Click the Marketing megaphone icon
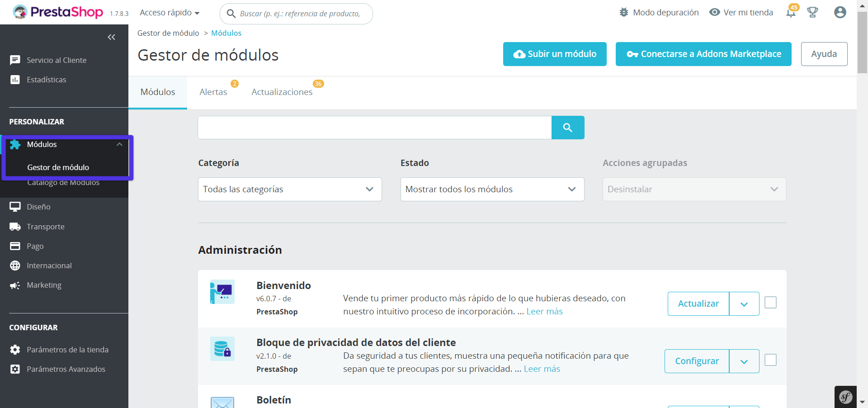The width and height of the screenshot is (868, 408). point(15,285)
